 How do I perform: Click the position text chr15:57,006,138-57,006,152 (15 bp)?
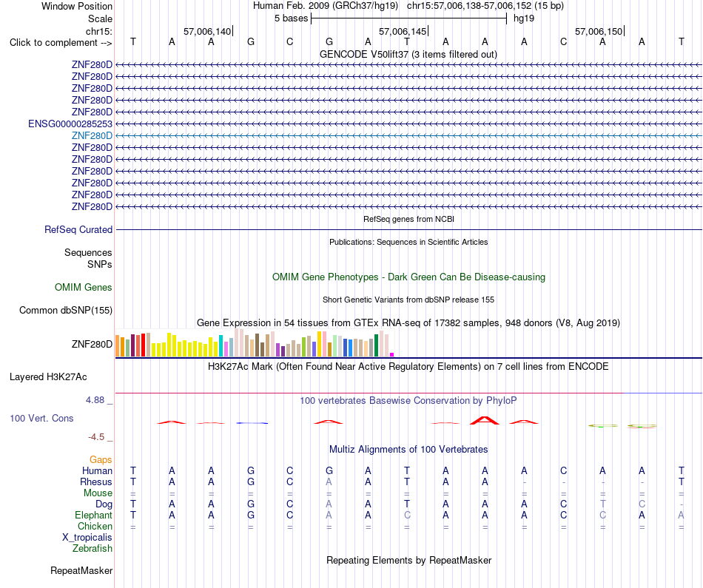pos(485,6)
